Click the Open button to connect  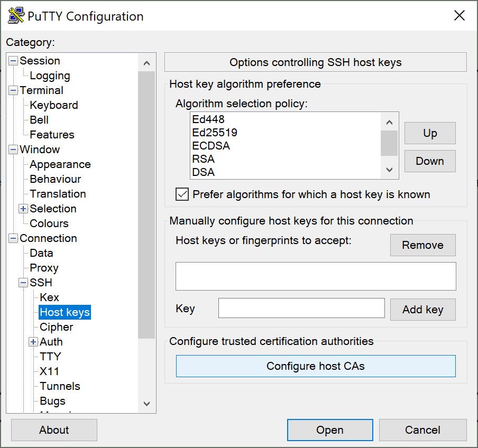(x=330, y=430)
